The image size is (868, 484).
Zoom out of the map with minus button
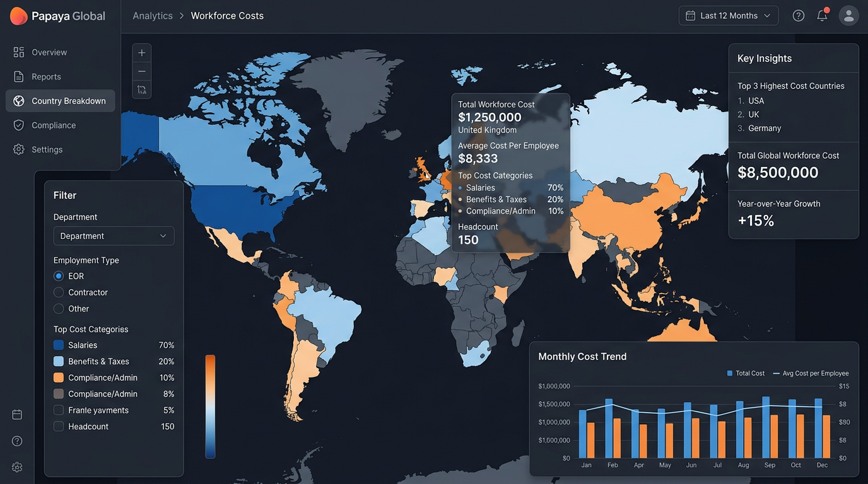142,71
